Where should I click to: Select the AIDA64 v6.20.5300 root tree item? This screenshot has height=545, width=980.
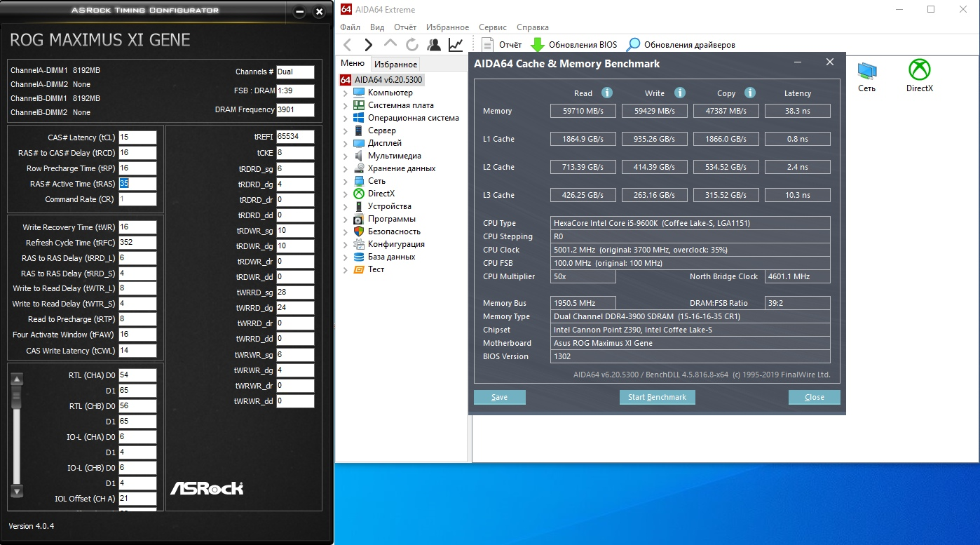pyautogui.click(x=382, y=80)
